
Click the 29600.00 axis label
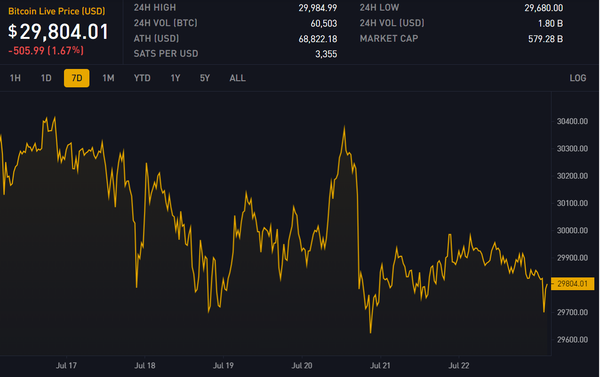tap(572, 339)
